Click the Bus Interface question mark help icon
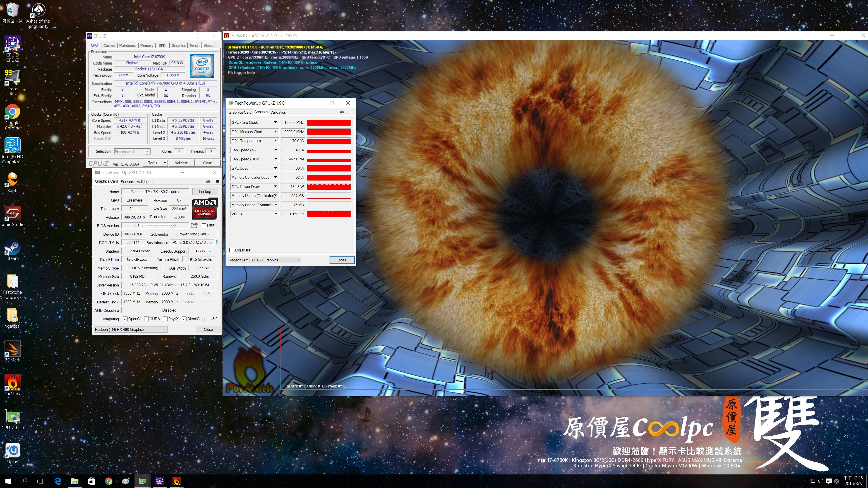This screenshot has height=488, width=868. [216, 242]
